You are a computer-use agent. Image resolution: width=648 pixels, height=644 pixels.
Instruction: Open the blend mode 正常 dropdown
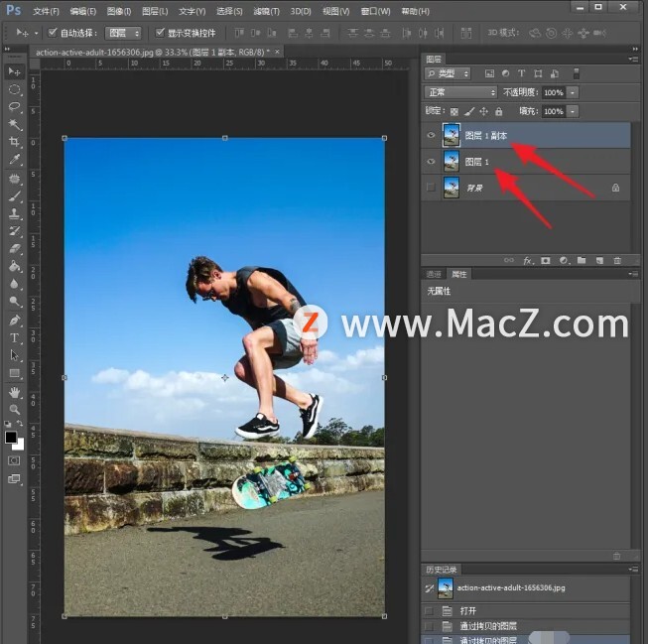point(459,92)
